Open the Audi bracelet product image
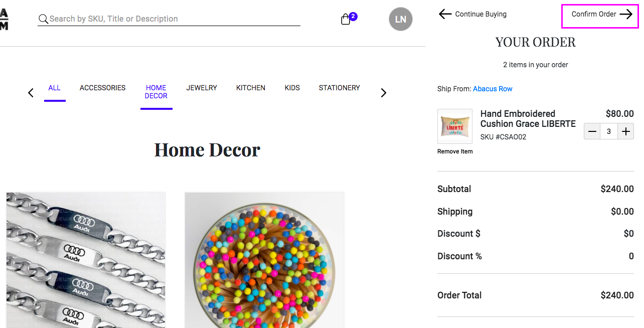Viewport: 644px width, 328px height. click(86, 260)
